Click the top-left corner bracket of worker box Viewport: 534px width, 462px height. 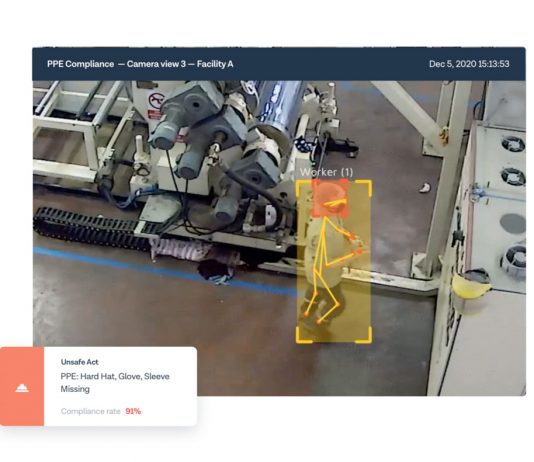(302, 187)
